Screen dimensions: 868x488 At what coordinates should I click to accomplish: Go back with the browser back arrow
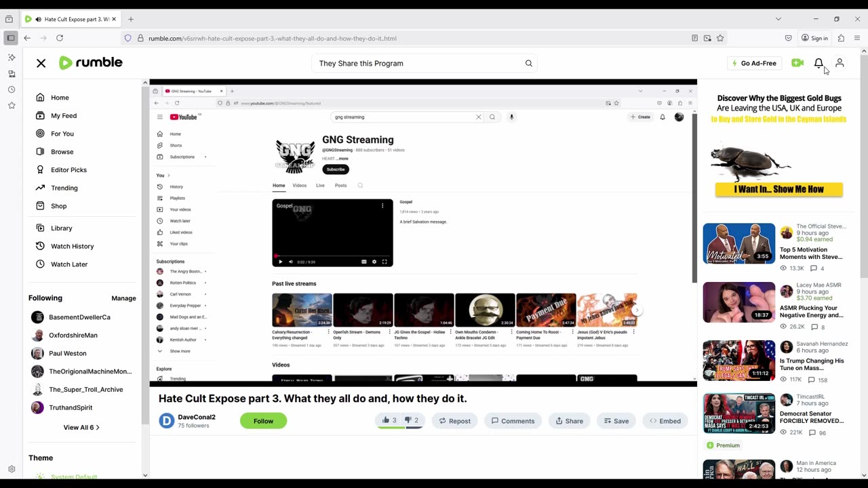point(27,38)
